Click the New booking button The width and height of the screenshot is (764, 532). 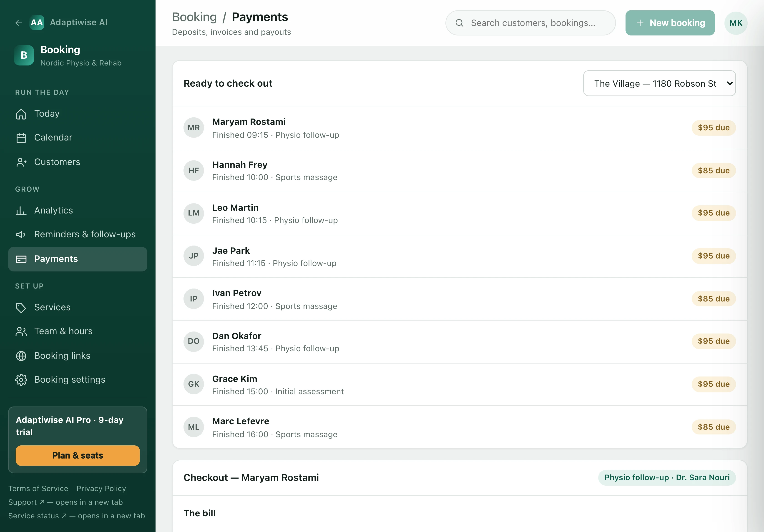tap(670, 23)
